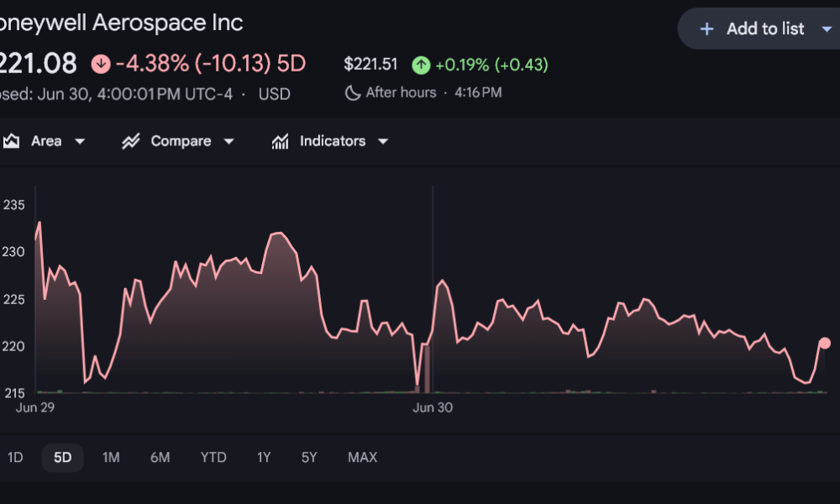Click the Area chart type icon
840x504 pixels.
11,141
